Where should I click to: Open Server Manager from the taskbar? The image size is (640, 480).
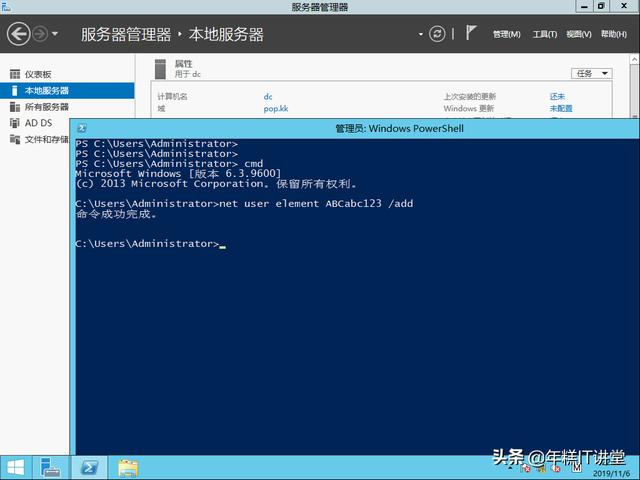[50, 468]
